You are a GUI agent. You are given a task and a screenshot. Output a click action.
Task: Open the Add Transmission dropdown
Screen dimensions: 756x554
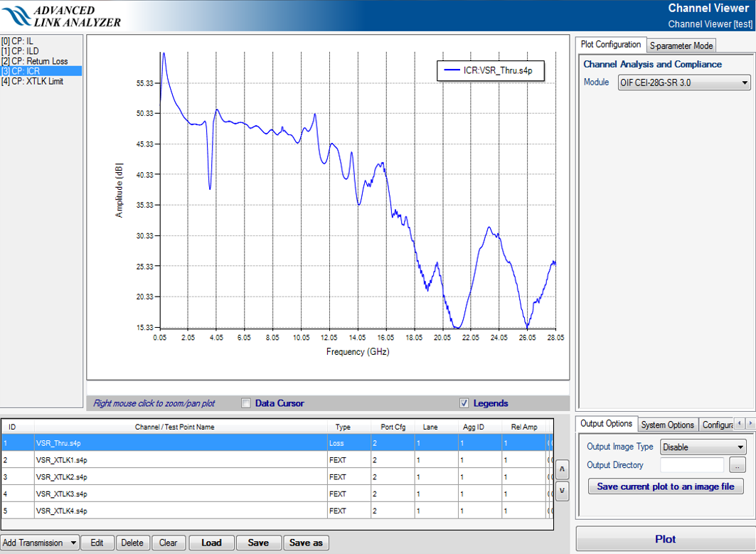40,543
